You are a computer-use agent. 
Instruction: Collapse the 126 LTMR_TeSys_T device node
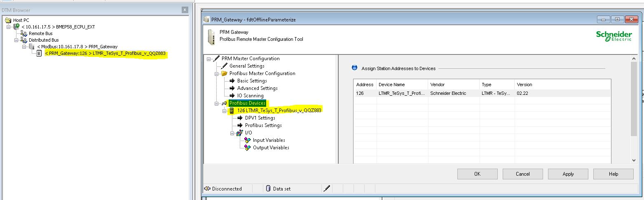point(225,111)
